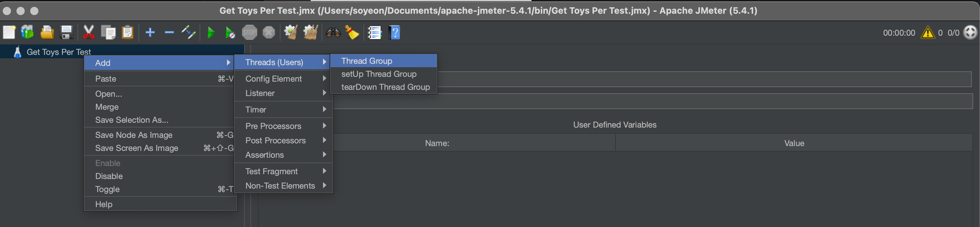Expand all nodes with plus icon
Viewport: 980px width, 227px height.
[x=150, y=32]
